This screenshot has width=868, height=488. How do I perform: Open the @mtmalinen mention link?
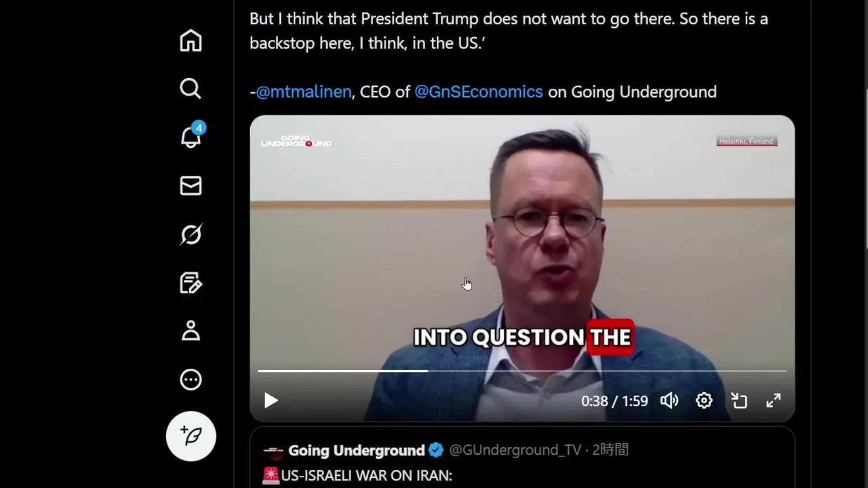(304, 91)
